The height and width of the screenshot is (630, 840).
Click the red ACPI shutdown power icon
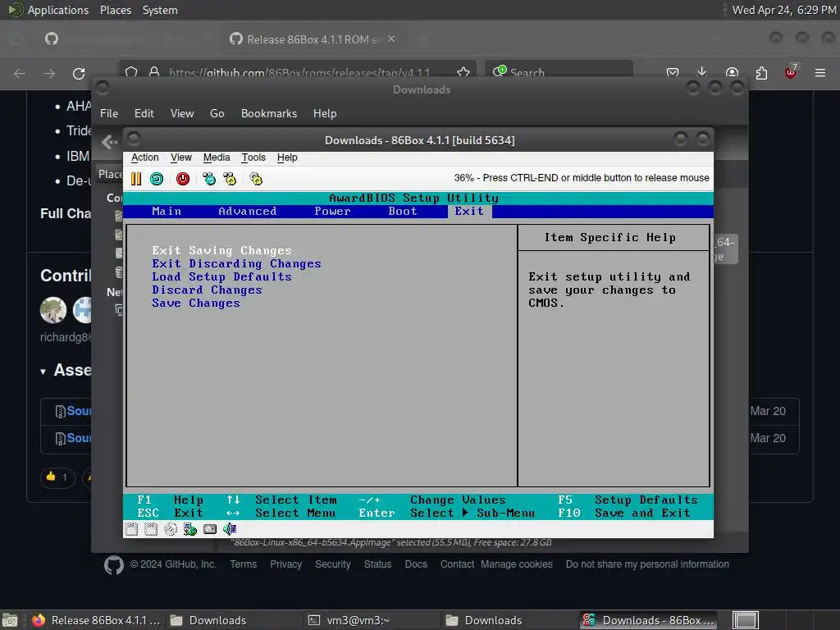[183, 178]
